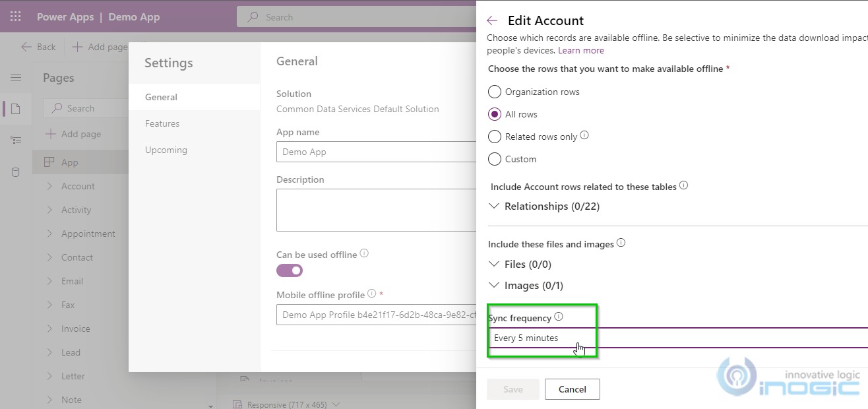Open the Learn more link

tap(580, 50)
